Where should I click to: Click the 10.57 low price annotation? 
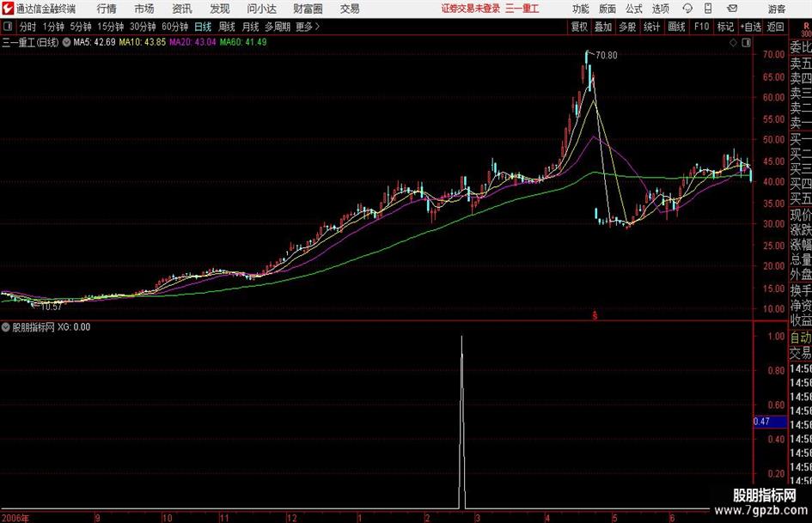52,307
